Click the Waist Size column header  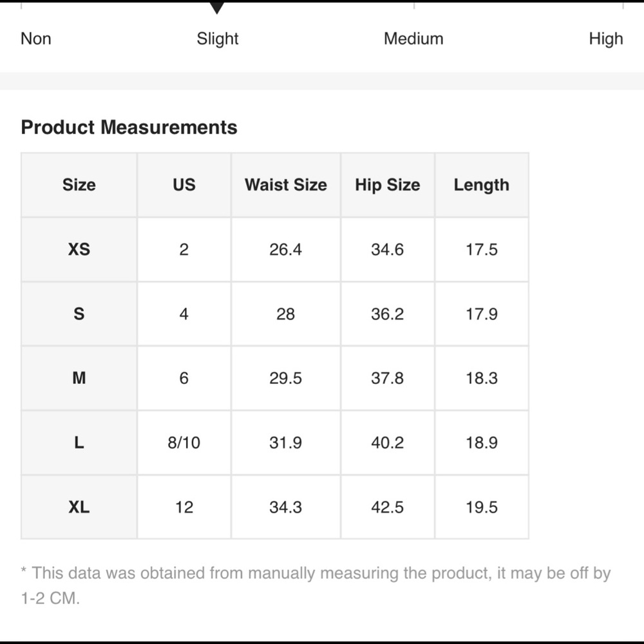click(285, 185)
